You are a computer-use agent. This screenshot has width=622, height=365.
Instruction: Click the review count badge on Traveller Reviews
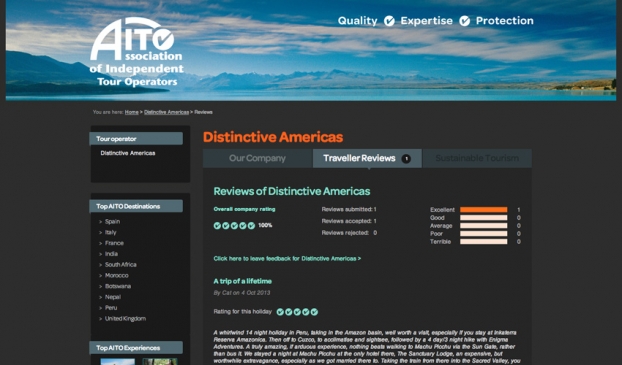[406, 159]
